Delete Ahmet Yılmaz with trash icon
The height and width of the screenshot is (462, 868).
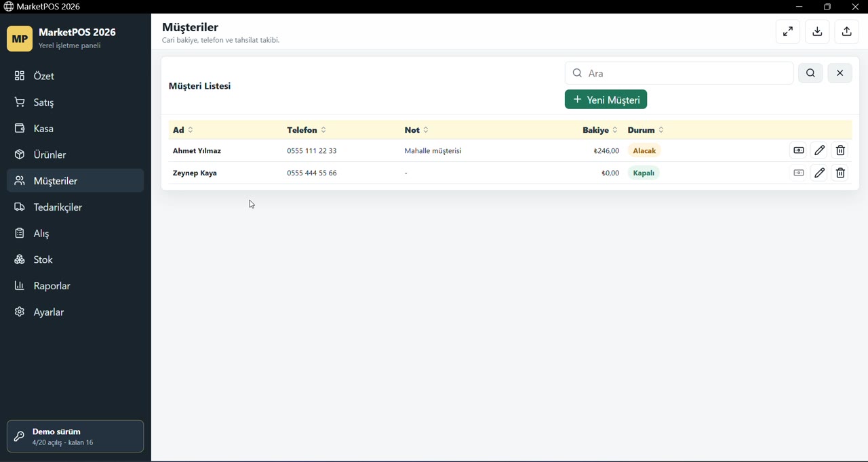point(841,150)
